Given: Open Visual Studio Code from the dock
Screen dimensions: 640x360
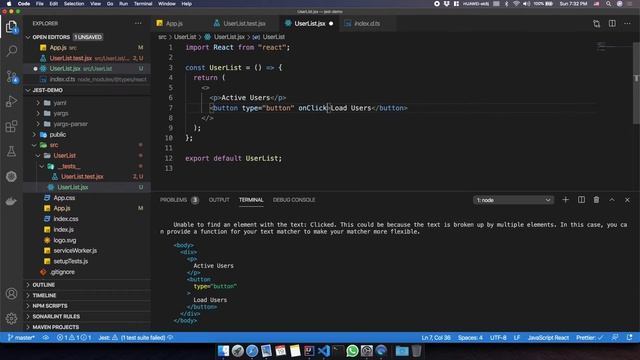Looking at the screenshot, I should tap(324, 351).
